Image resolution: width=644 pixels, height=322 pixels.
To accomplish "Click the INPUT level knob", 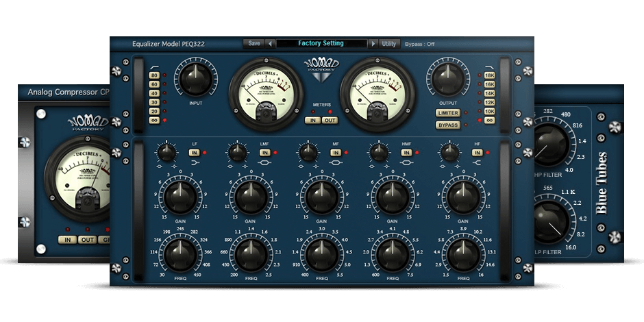I will 196,79.
